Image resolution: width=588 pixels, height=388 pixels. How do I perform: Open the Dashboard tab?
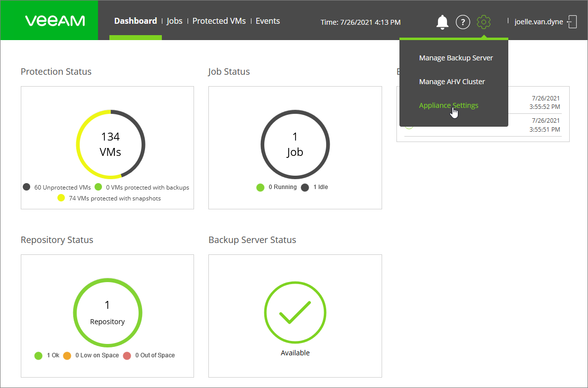[135, 21]
